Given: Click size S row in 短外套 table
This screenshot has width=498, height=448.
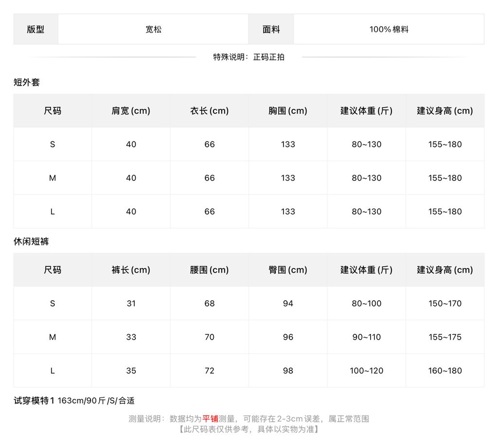Looking at the screenshot, I should click(x=249, y=144).
